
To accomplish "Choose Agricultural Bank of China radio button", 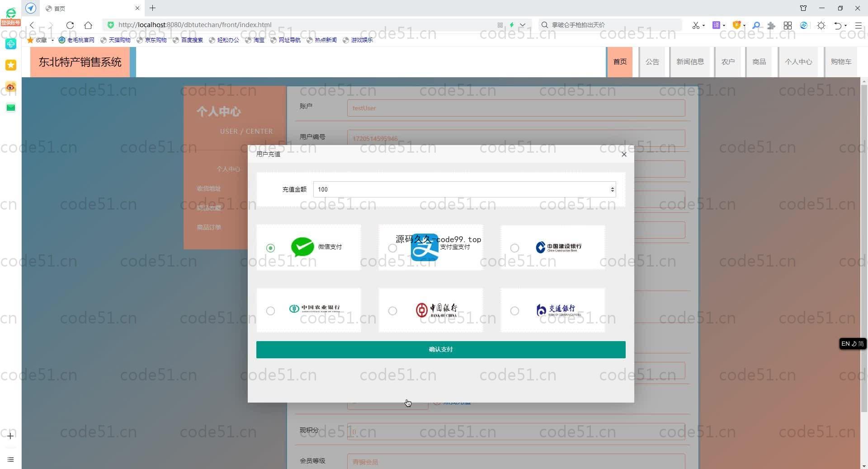I will pos(270,311).
